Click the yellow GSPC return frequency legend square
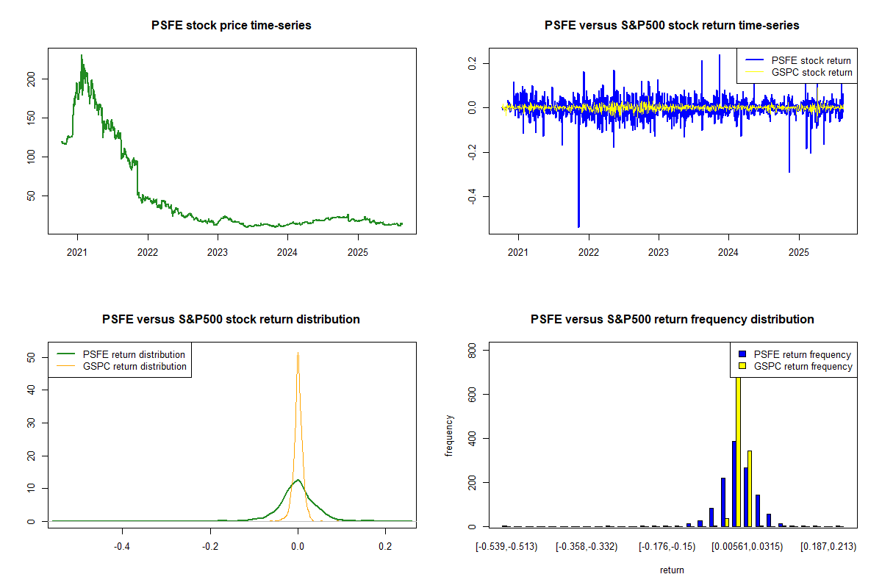 [743, 366]
